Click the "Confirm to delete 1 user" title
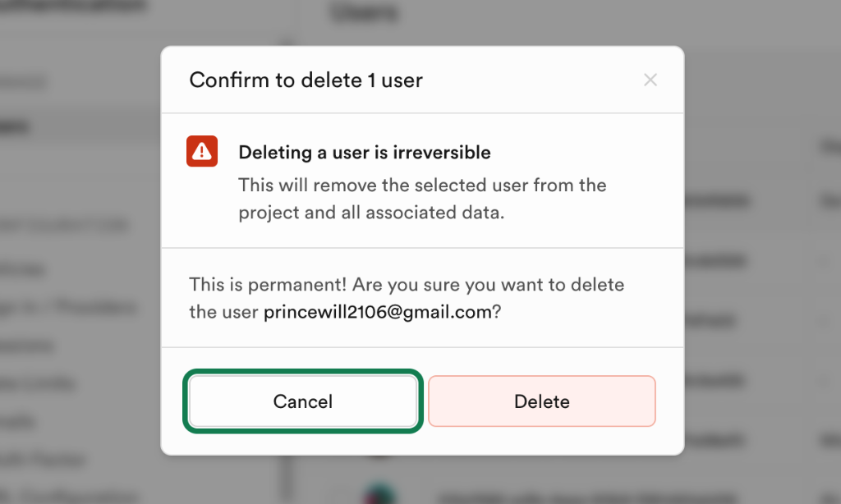The image size is (841, 504). (x=306, y=80)
